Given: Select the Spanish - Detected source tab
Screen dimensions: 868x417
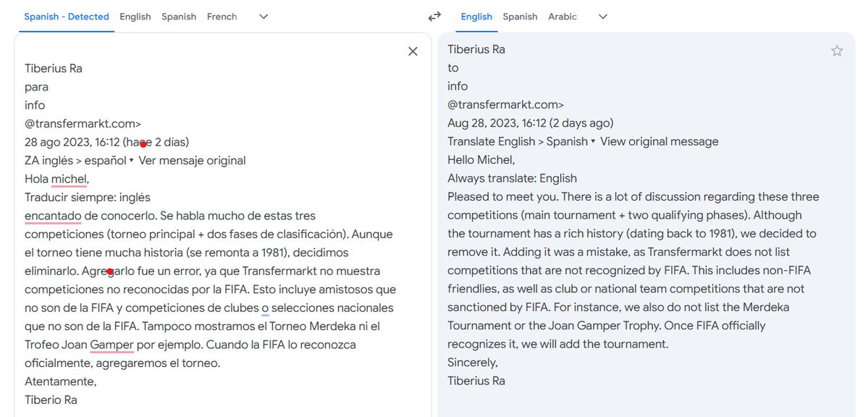Looking at the screenshot, I should (67, 17).
